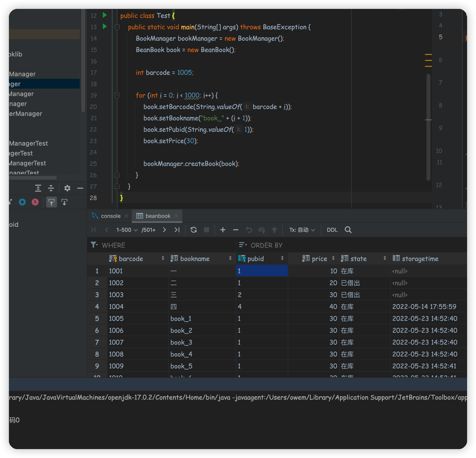This screenshot has height=458, width=476.
Task: Click the editor vertical scrollbar thumb
Action: (x=428, y=127)
